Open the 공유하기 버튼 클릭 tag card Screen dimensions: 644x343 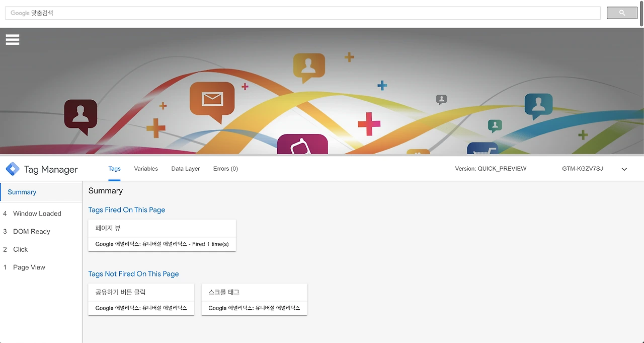[x=141, y=299]
